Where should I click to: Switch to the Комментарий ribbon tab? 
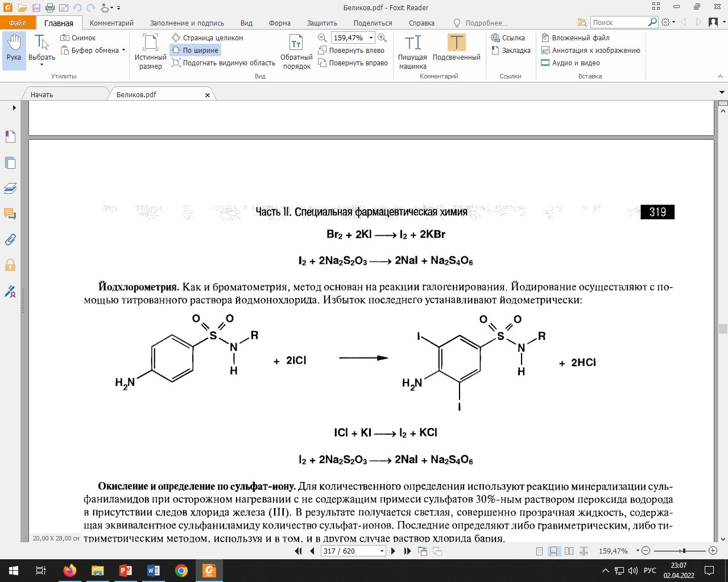(111, 23)
